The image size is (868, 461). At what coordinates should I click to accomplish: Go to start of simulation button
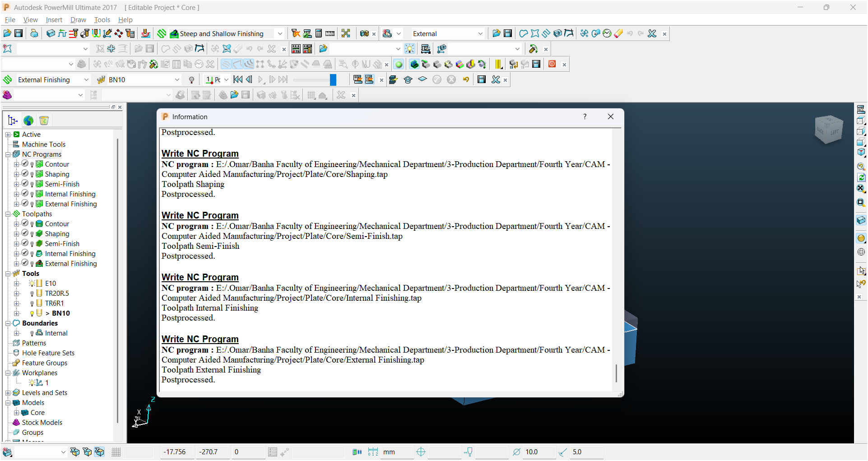coord(237,79)
